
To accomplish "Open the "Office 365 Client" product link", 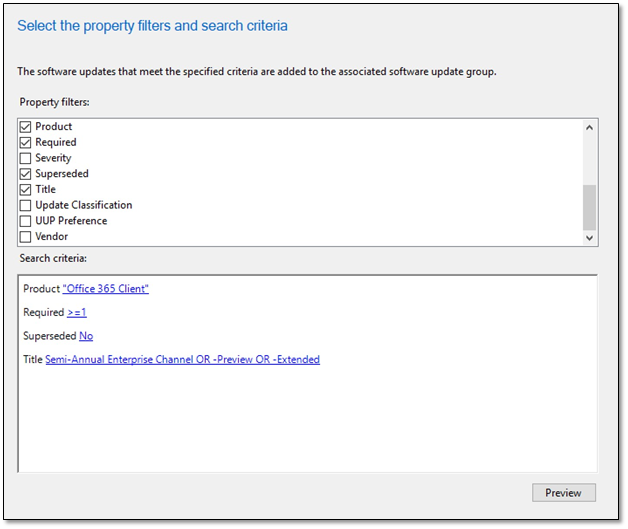I will click(106, 289).
